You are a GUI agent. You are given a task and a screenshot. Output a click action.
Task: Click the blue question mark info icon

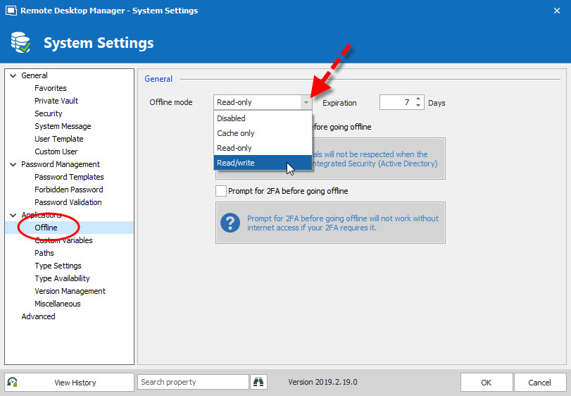(230, 223)
